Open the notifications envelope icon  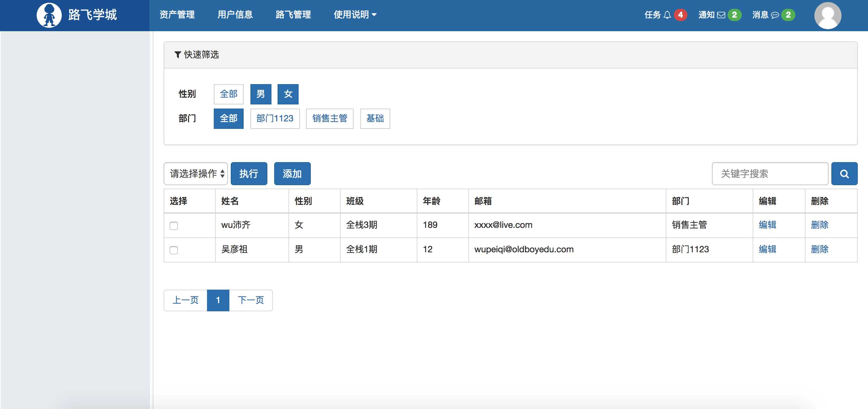pos(721,15)
